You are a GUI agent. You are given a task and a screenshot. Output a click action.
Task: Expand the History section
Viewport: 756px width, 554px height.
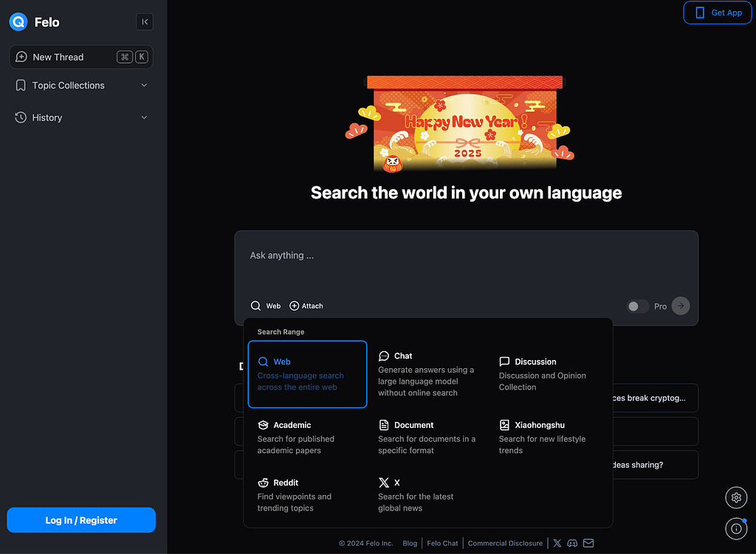click(x=81, y=117)
